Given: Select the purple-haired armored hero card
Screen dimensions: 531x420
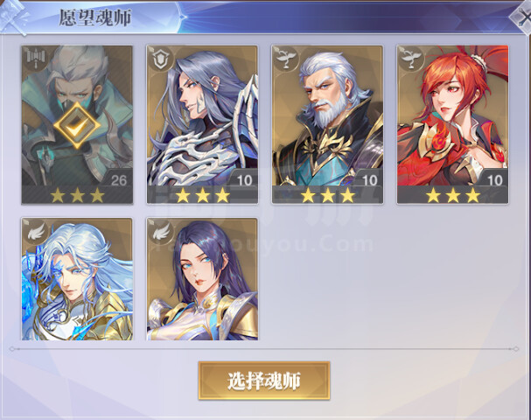Looking at the screenshot, I should (x=202, y=124).
